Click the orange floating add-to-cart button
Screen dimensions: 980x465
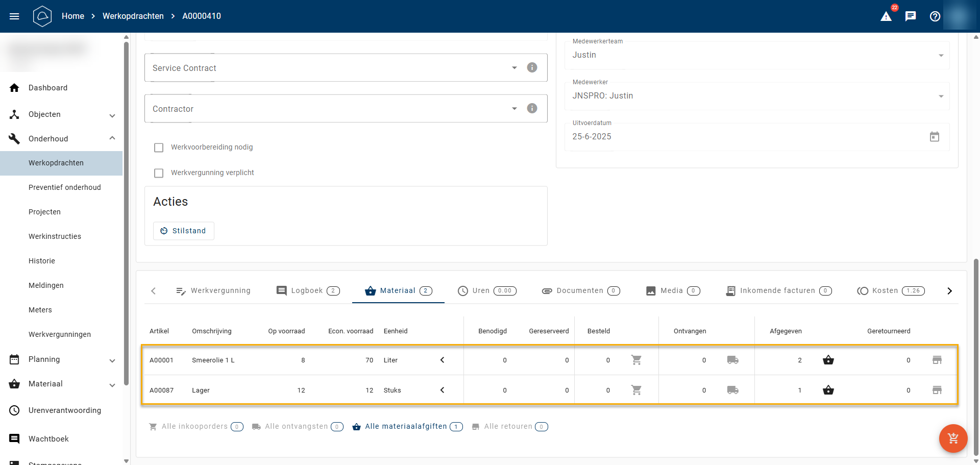pos(953,438)
